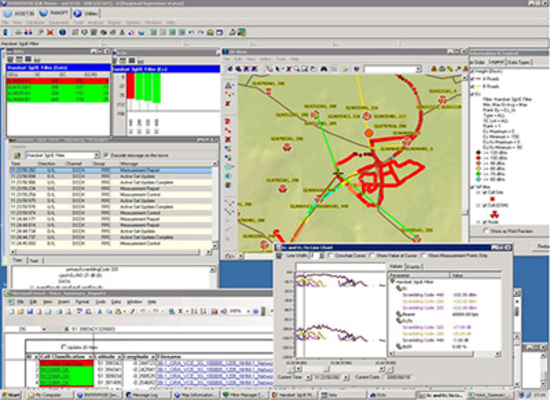Image resolution: width=550 pixels, height=400 pixels.
Task: Select the highlighted Measurement Report message row
Action: click(111, 170)
